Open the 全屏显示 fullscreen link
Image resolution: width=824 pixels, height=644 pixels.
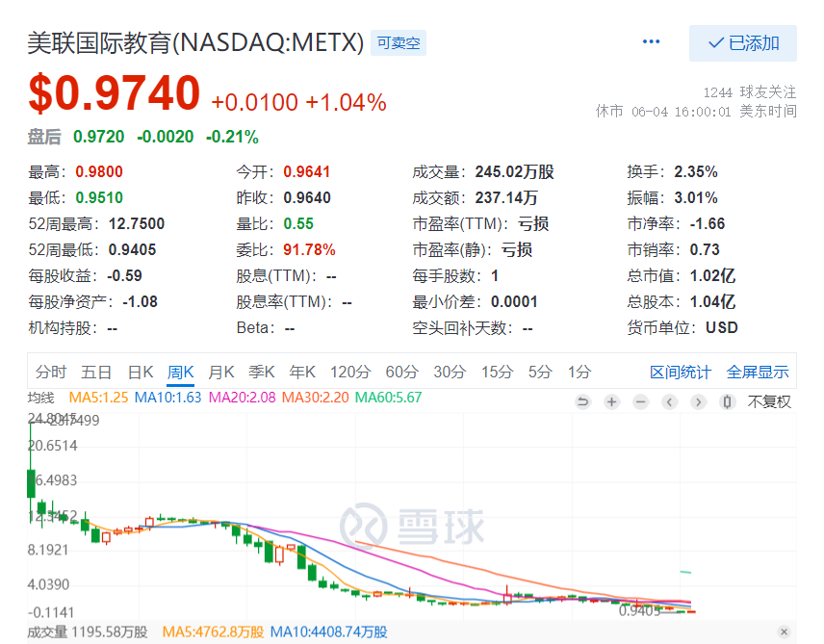click(x=758, y=373)
